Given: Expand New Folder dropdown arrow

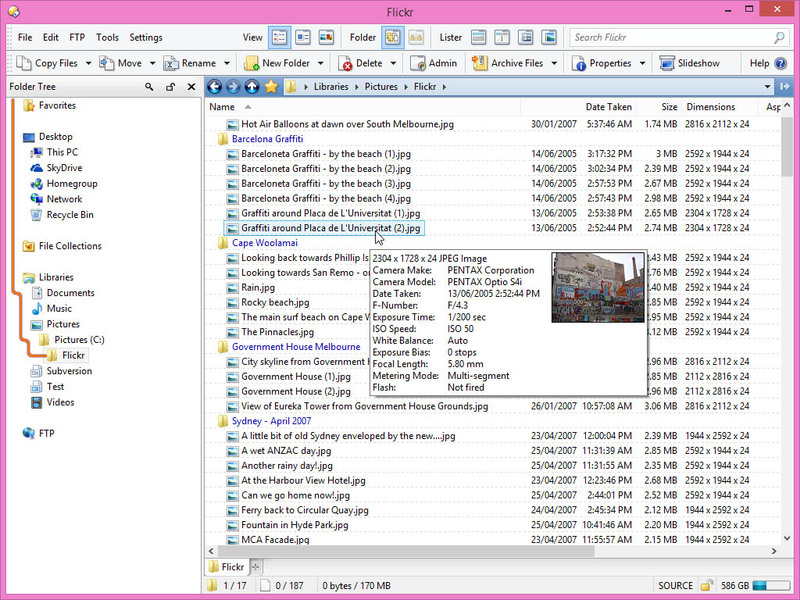Looking at the screenshot, I should pos(320,63).
